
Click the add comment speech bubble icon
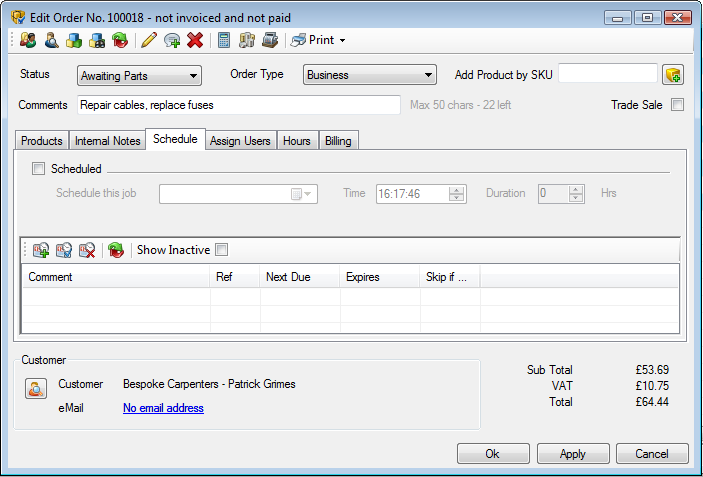172,40
